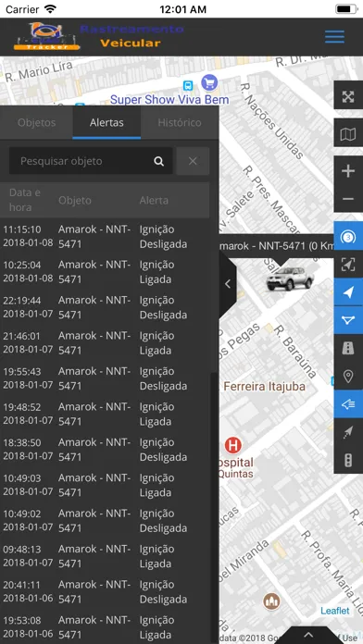The width and height of the screenshot is (363, 644).
Task: Select the alert at 18:38:50 2018-01-07
Action: (105, 450)
